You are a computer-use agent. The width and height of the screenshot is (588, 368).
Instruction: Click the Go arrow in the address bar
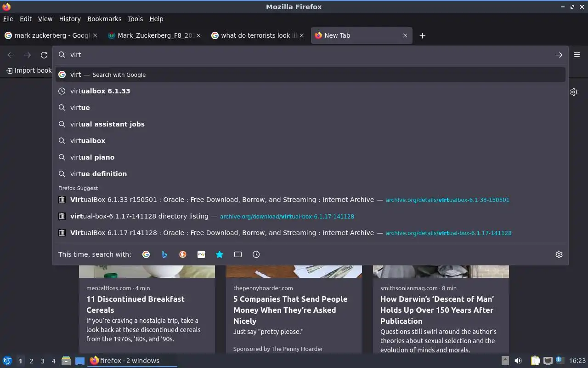(559, 55)
